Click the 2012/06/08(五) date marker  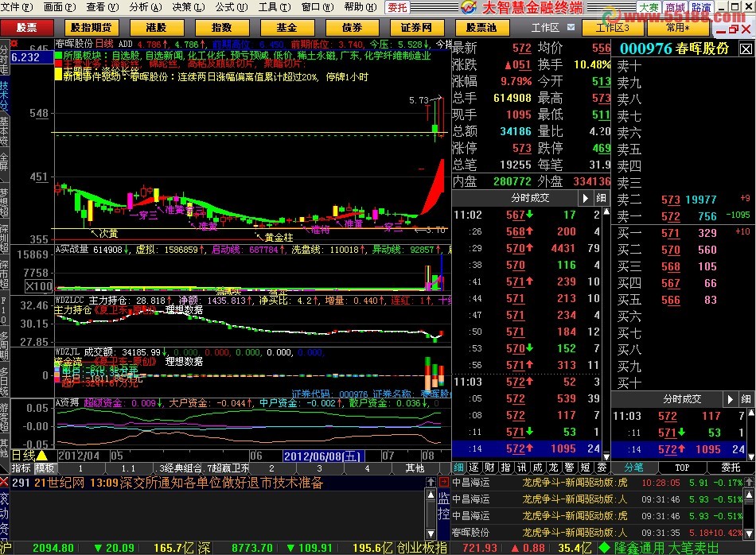[x=323, y=456]
